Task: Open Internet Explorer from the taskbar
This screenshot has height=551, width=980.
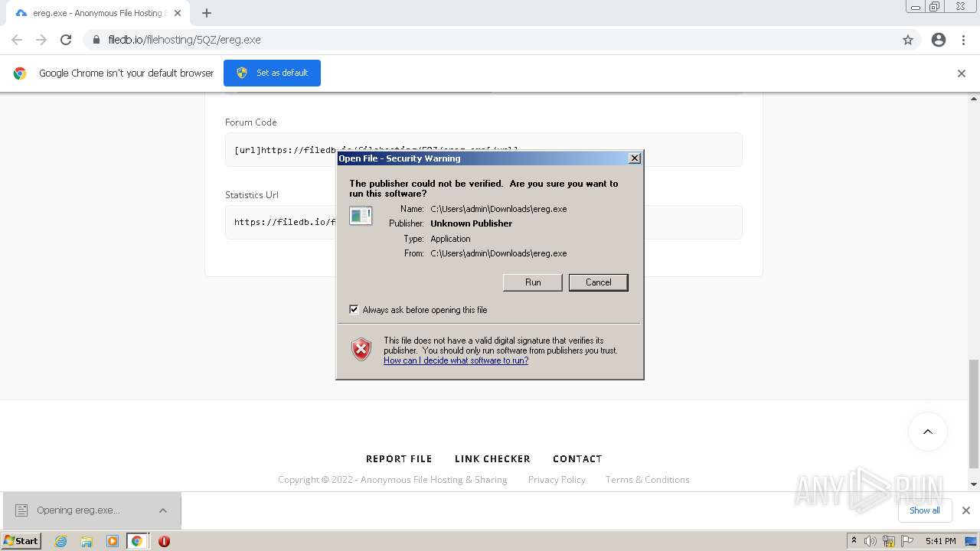Action: pos(60,541)
